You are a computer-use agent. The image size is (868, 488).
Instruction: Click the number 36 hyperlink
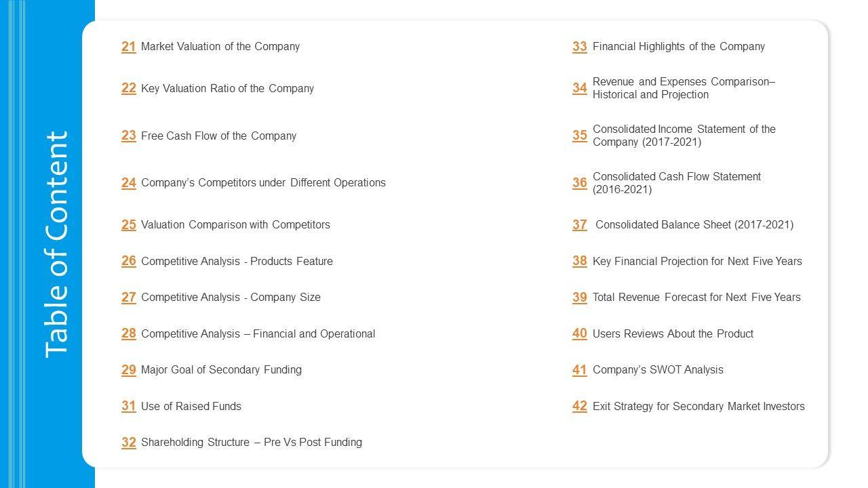tap(580, 183)
